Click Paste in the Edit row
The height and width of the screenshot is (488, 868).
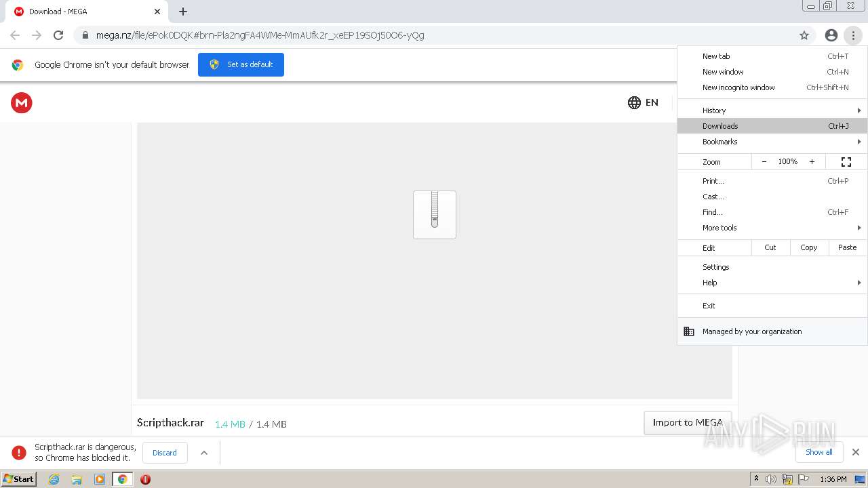pos(848,247)
